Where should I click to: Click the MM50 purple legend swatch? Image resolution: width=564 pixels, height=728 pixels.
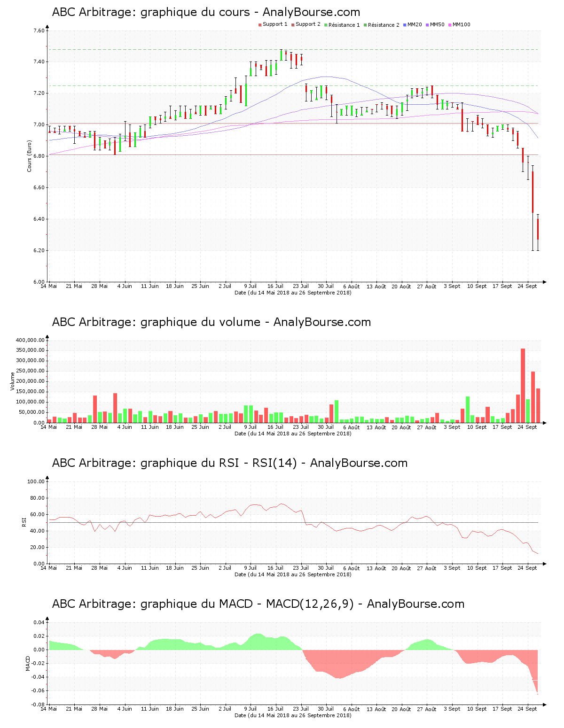pos(427,25)
